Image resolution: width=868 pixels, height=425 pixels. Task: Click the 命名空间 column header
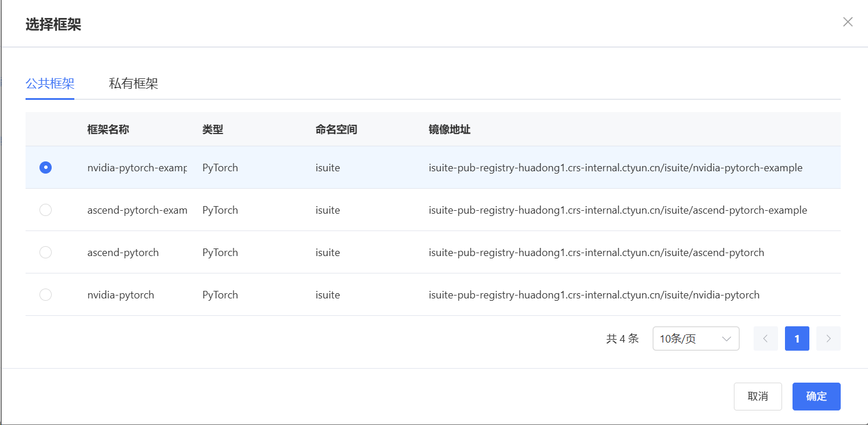[336, 129]
